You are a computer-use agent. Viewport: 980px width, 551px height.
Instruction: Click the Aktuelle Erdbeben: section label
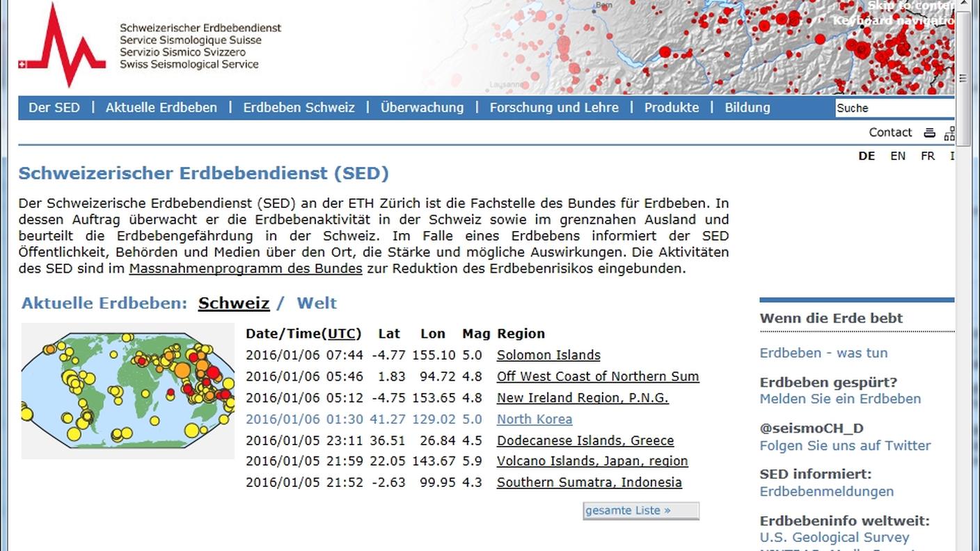[104, 303]
